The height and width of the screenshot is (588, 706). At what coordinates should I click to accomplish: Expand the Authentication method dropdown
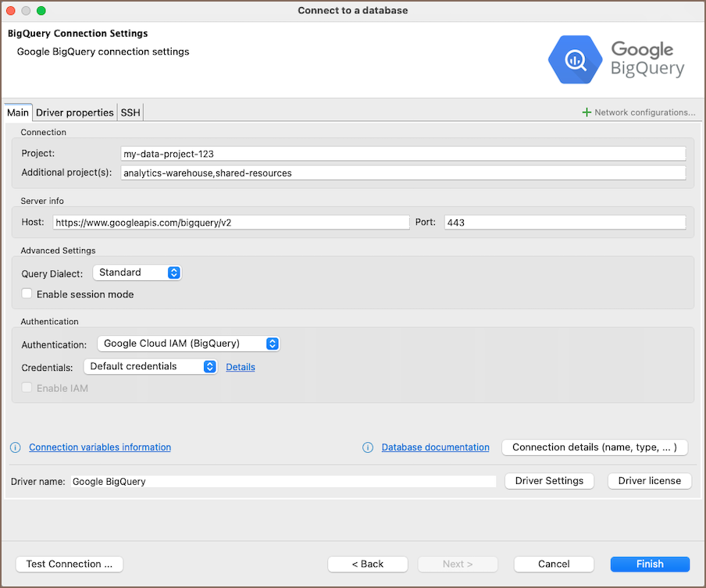coord(187,344)
